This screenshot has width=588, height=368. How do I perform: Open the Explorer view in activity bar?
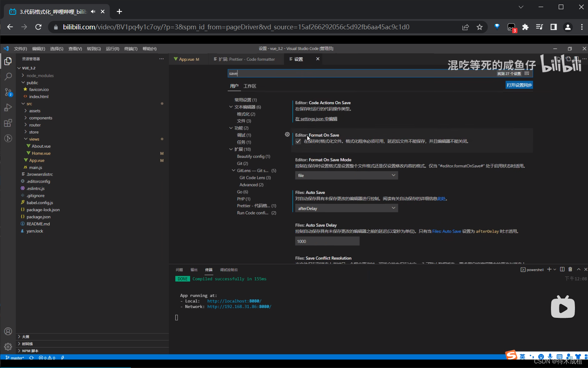click(8, 61)
